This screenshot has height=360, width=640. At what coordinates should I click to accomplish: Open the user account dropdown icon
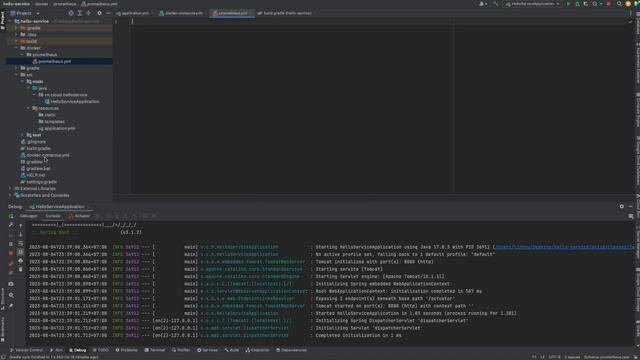coord(482,4)
